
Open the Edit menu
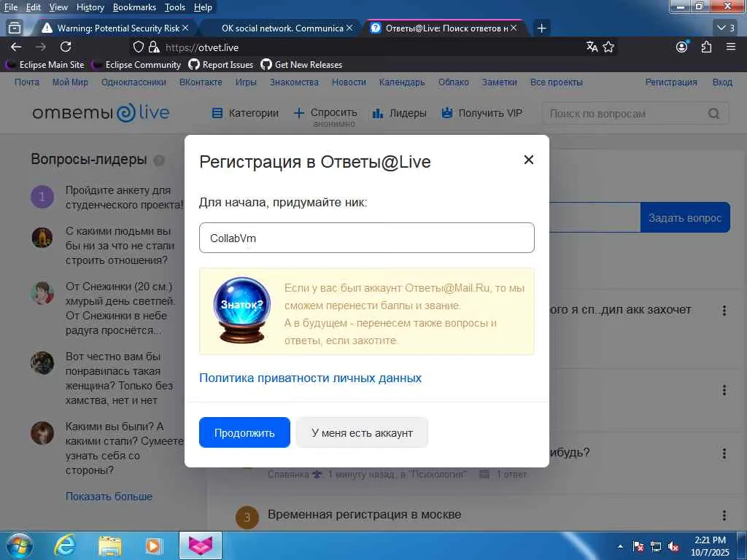34,7
